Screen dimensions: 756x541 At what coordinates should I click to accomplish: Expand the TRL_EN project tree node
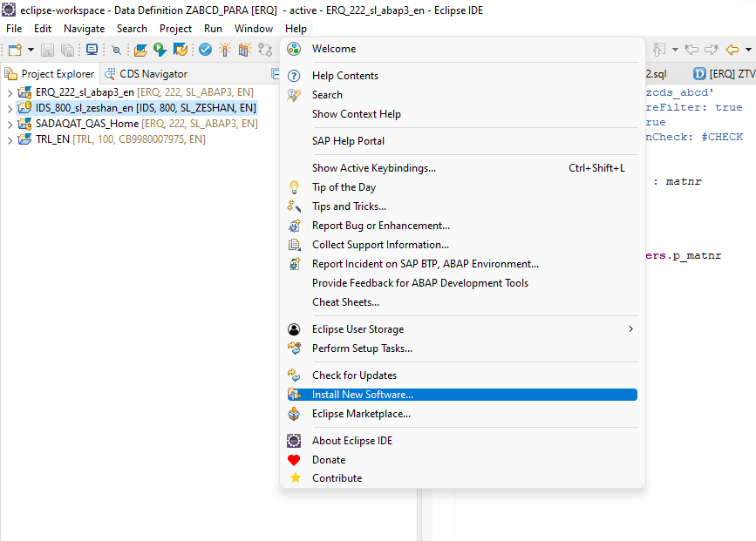click(10, 139)
